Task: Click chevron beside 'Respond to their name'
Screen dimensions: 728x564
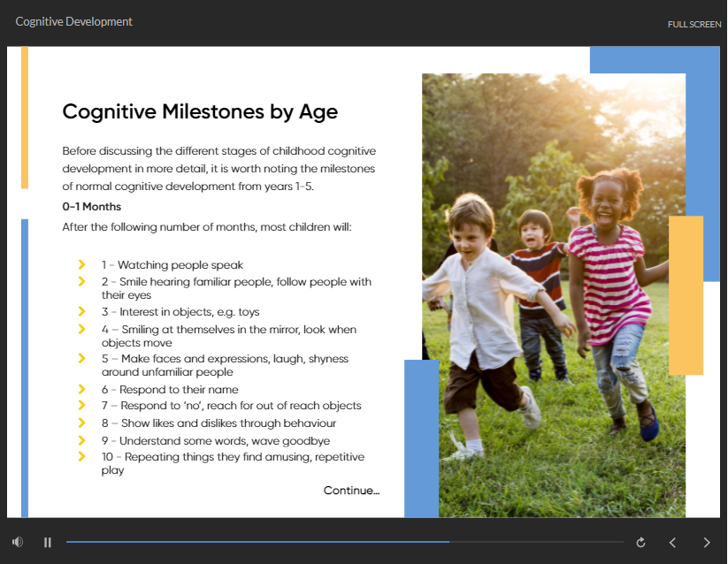Action: [82, 389]
